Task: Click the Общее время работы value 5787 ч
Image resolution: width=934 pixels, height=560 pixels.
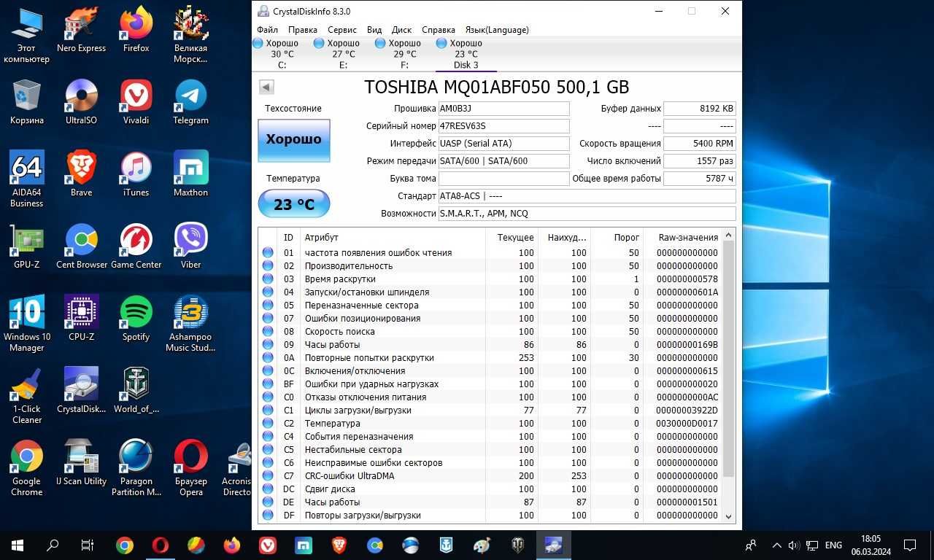Action: pyautogui.click(x=700, y=179)
